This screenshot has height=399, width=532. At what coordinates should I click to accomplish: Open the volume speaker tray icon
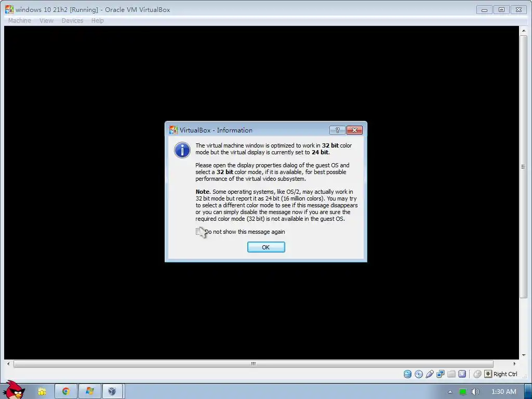point(475,392)
